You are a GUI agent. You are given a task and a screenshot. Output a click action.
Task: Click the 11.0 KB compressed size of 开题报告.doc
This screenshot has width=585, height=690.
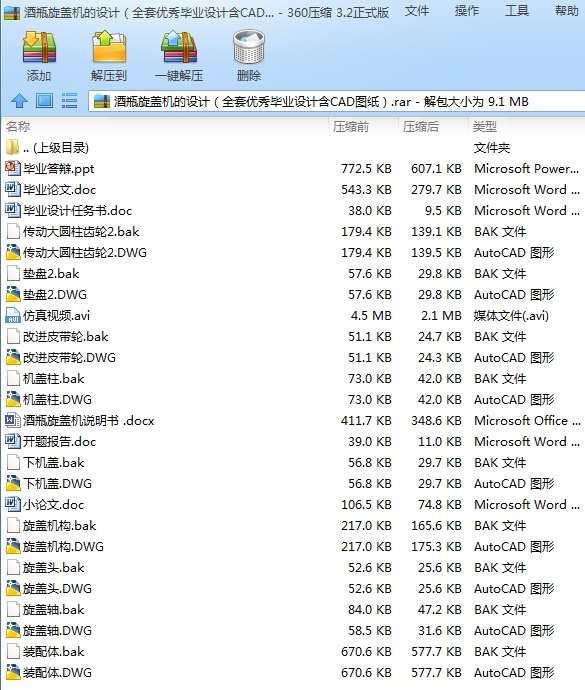[440, 441]
